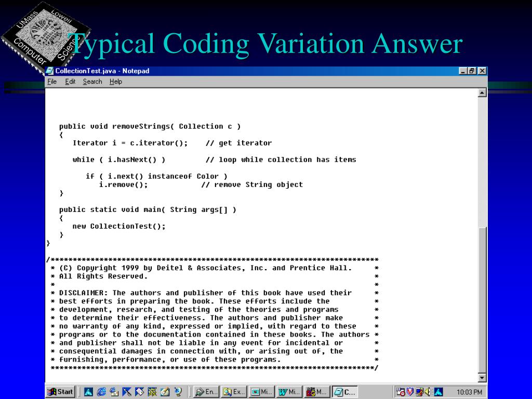Image resolution: width=532 pixels, height=399 pixels.
Task: Click the 'furnishing, performance, or use' line
Action: [170, 360]
